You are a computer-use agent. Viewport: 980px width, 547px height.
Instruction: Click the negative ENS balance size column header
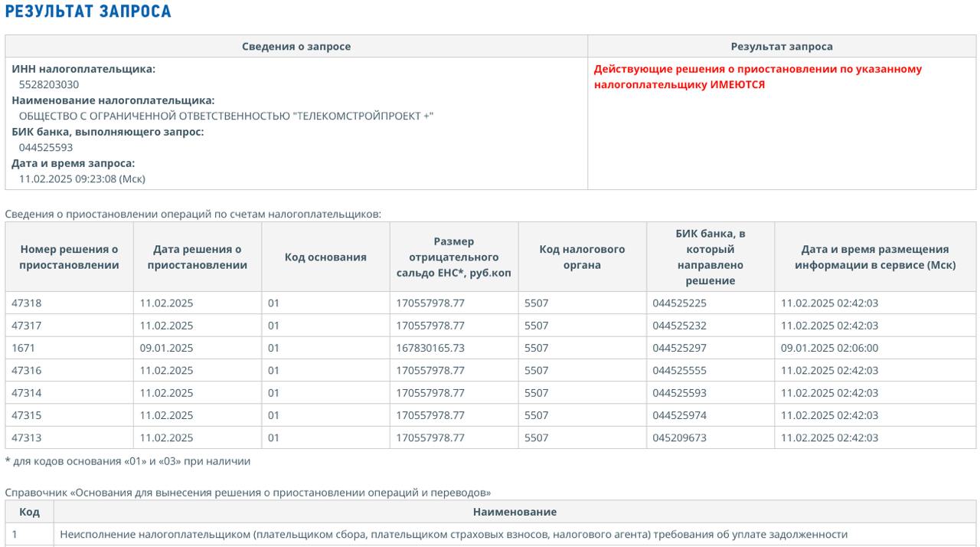(x=454, y=257)
